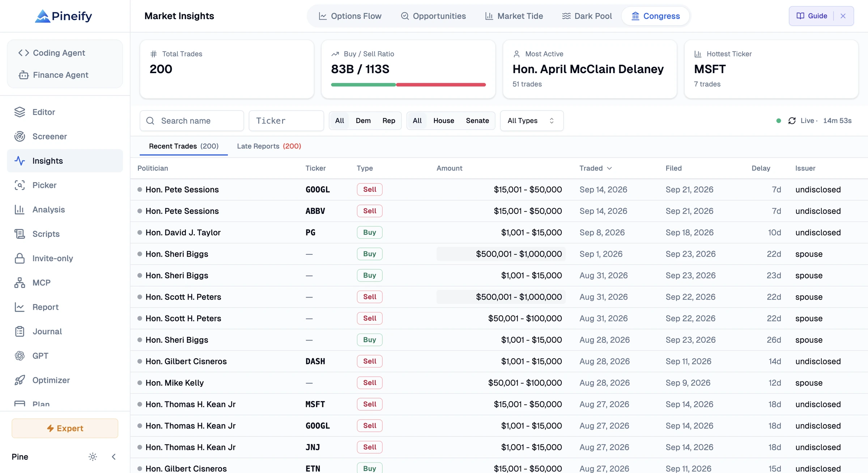Click the ABBV ticker symbol
The width and height of the screenshot is (868, 473).
click(315, 211)
